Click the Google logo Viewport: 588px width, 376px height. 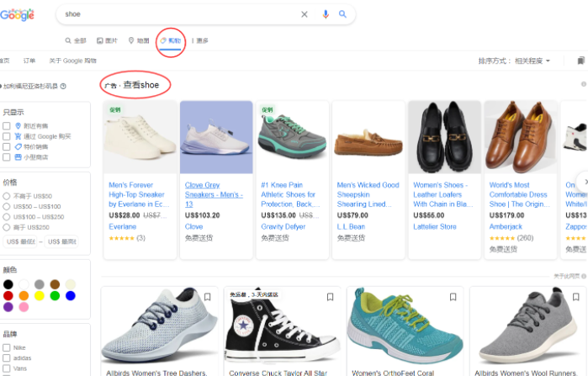[18, 14]
